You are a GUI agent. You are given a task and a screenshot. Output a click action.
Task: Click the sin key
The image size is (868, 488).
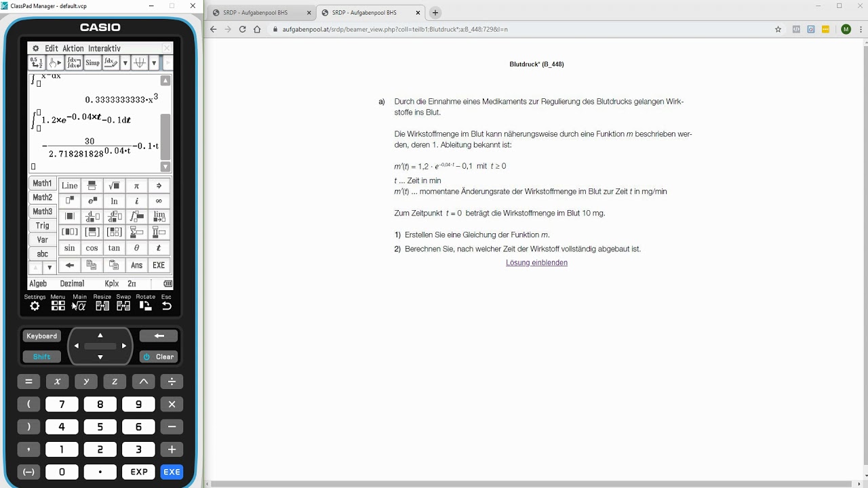pyautogui.click(x=70, y=248)
